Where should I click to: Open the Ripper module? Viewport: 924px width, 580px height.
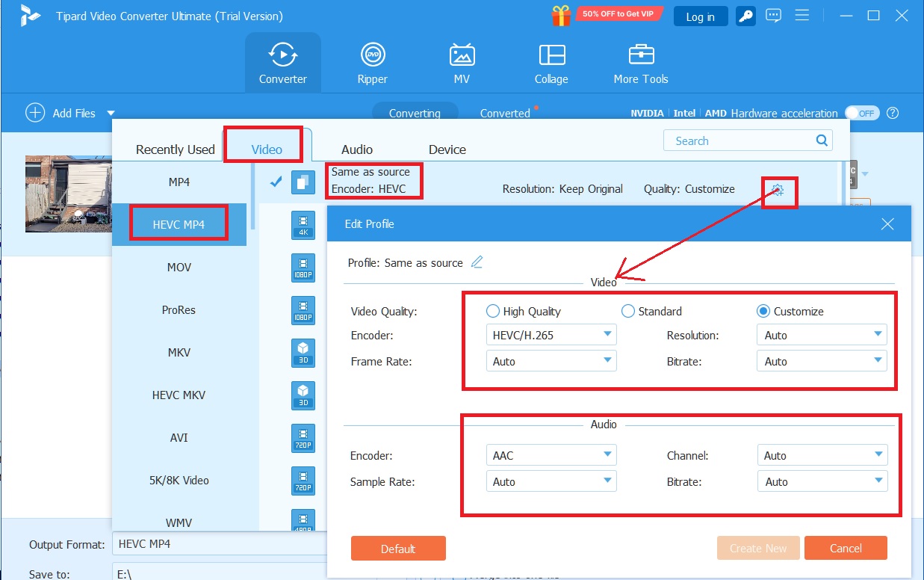point(372,63)
